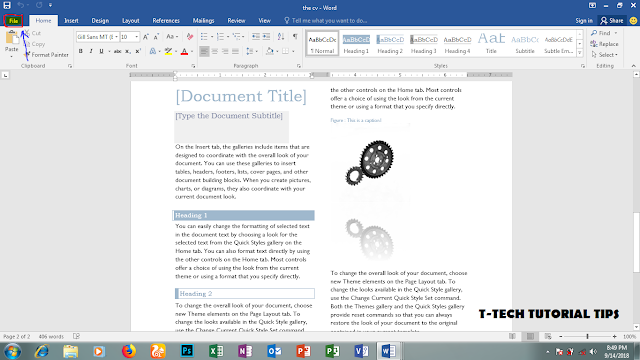Open the proofing status icon in status bar
This screenshot has height=360, width=640.
coord(76,336)
